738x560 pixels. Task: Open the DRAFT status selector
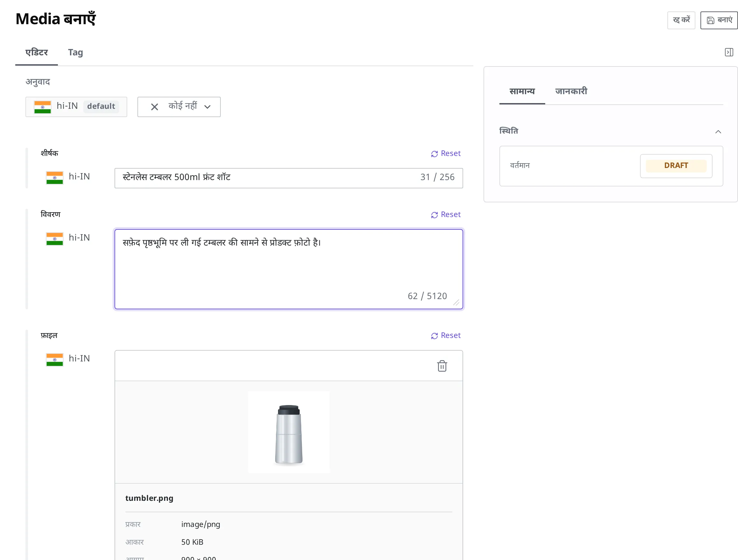click(676, 165)
